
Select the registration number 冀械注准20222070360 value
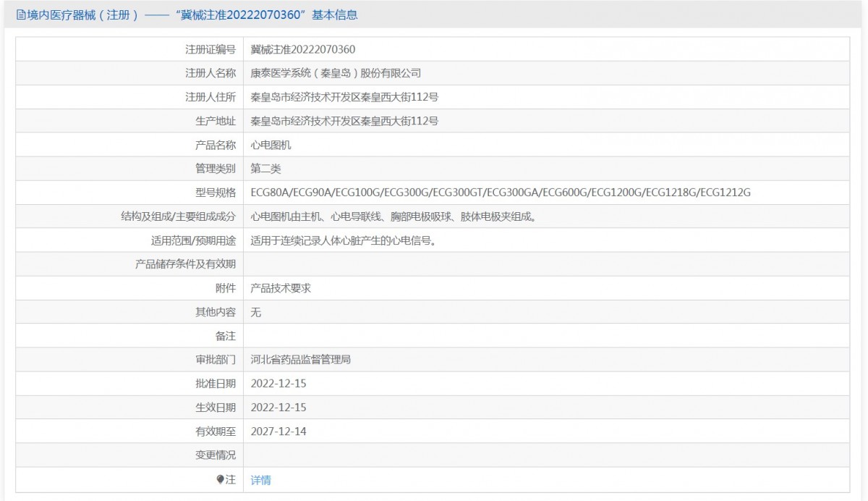point(303,49)
